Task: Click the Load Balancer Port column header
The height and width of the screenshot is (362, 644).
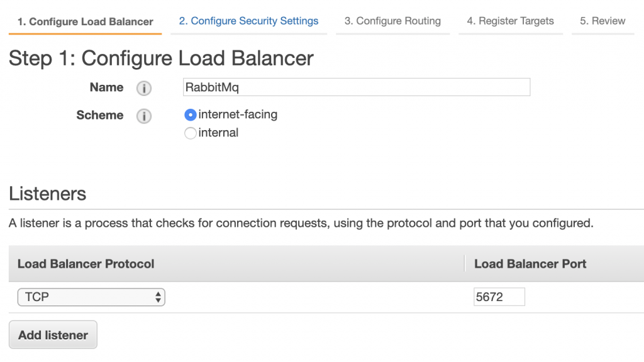Action: pyautogui.click(x=530, y=263)
